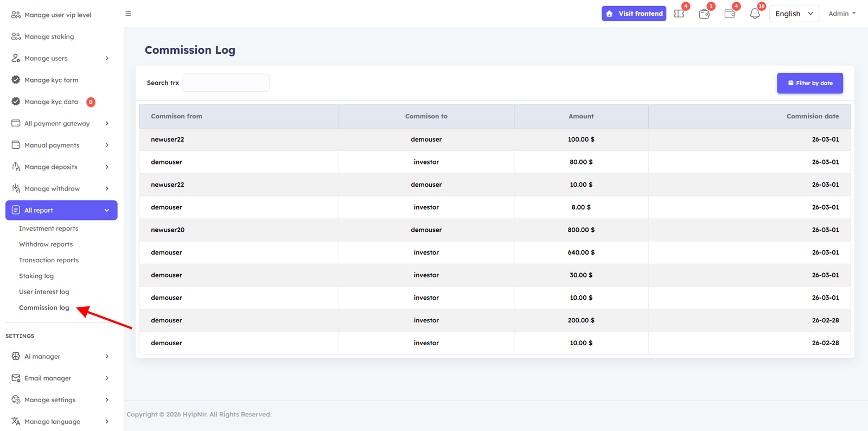
Task: Open the English language dropdown
Action: (x=794, y=14)
